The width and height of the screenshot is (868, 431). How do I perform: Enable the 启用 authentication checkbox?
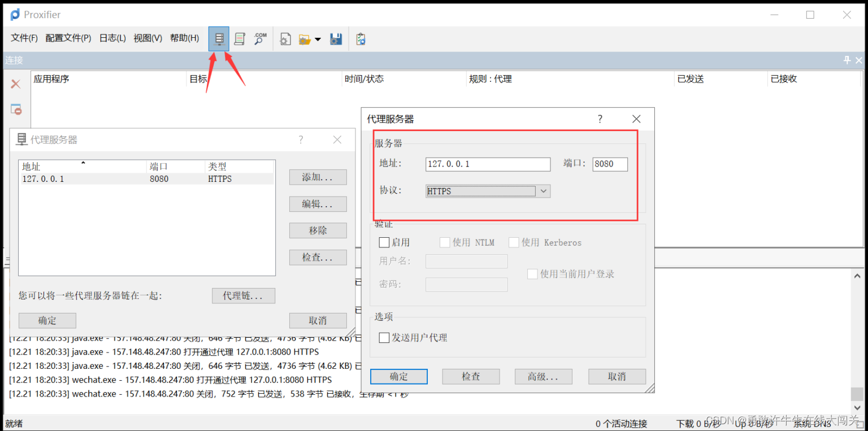pyautogui.click(x=384, y=242)
